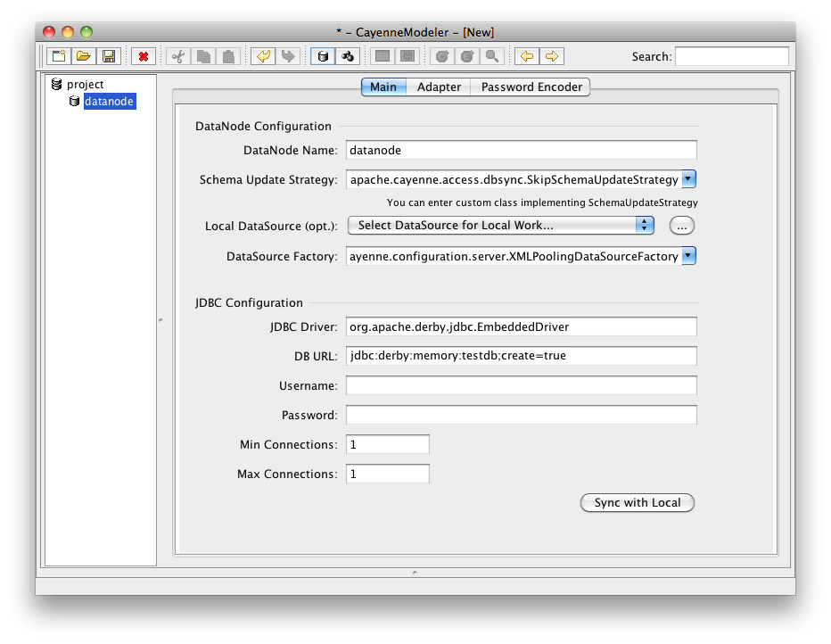
Task: Switch to the Password Encoder tab
Action: (531, 87)
